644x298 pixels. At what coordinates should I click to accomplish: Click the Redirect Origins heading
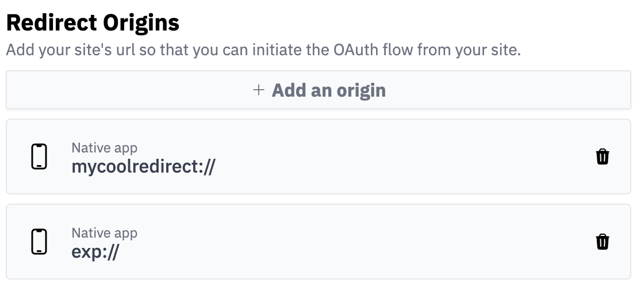93,23
